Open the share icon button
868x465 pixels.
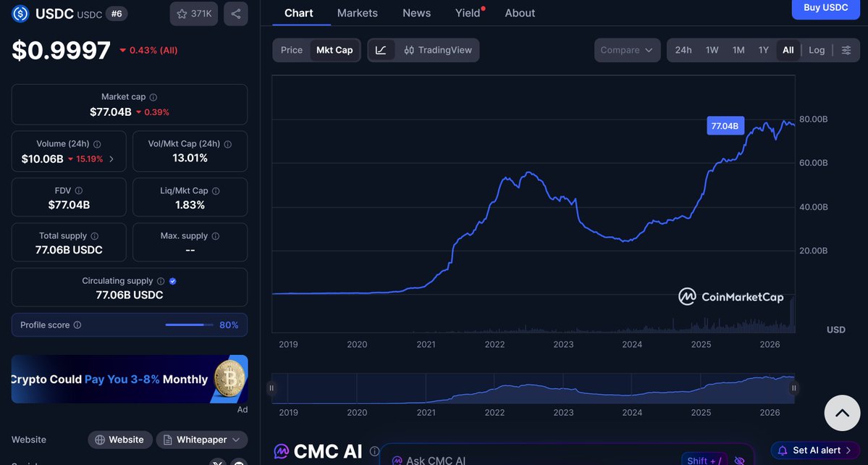[236, 14]
